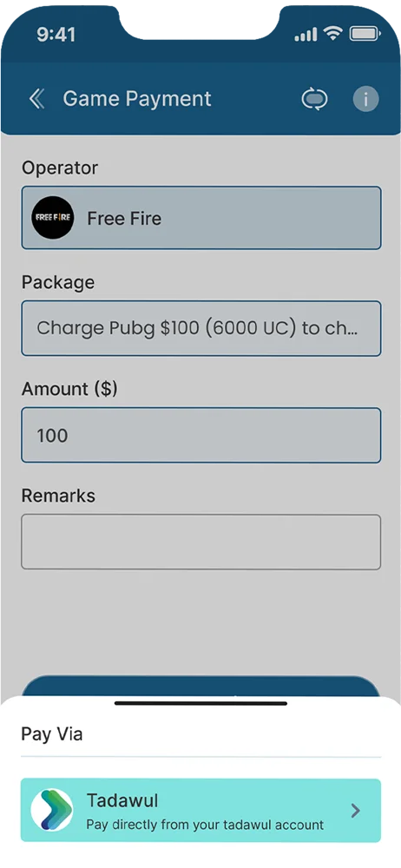Screen dimensions: 401x868
Task: Tap the double-chevron back icon
Action: click(x=36, y=99)
